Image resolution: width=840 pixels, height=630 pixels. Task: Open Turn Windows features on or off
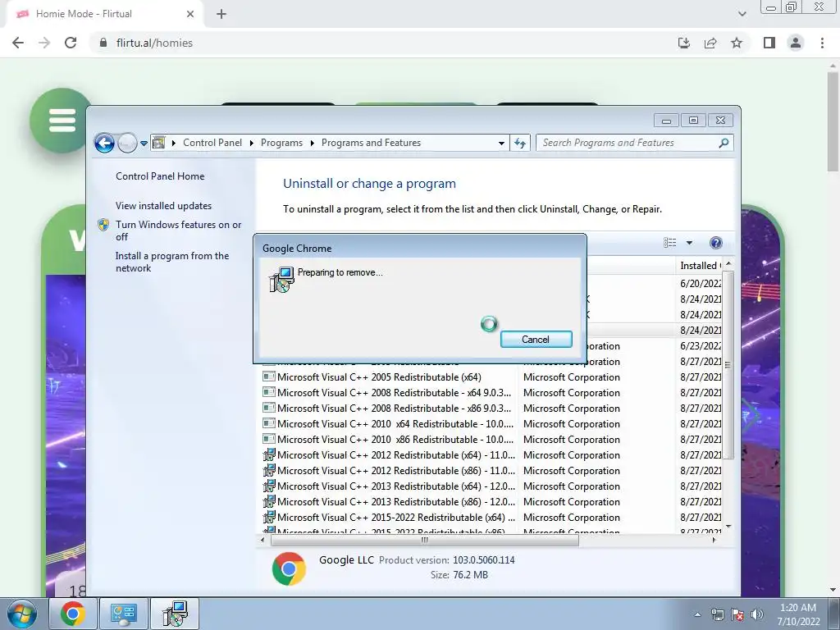click(178, 231)
